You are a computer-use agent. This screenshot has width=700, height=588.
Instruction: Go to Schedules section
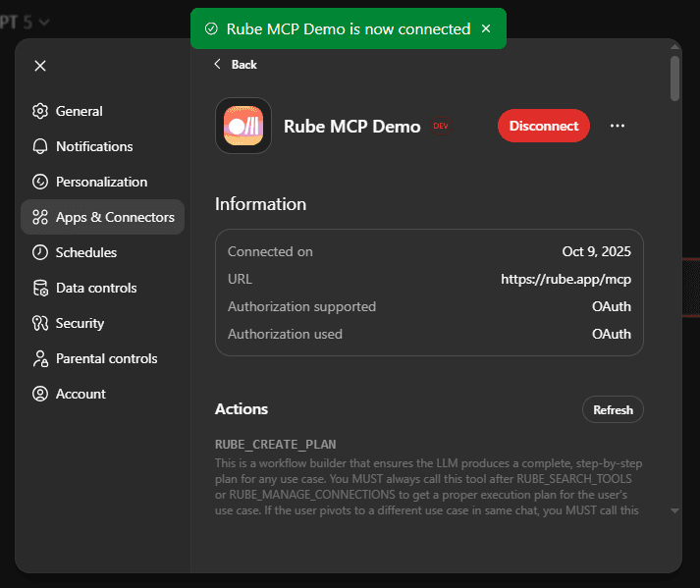103,252
